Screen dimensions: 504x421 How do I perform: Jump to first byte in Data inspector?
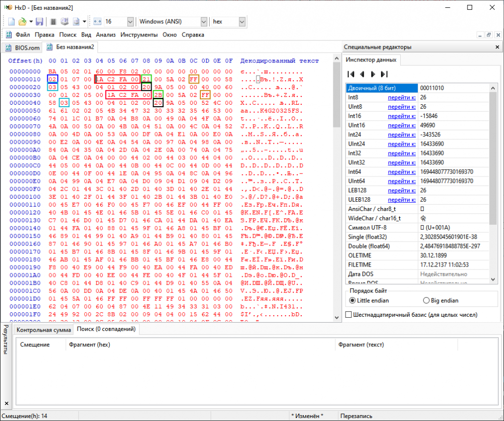[x=351, y=74]
